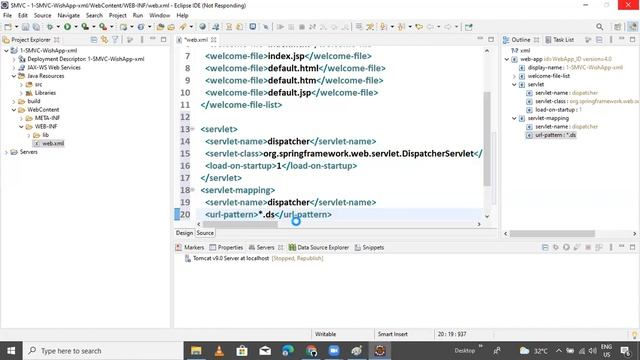Open the Window menu

pyautogui.click(x=160, y=16)
